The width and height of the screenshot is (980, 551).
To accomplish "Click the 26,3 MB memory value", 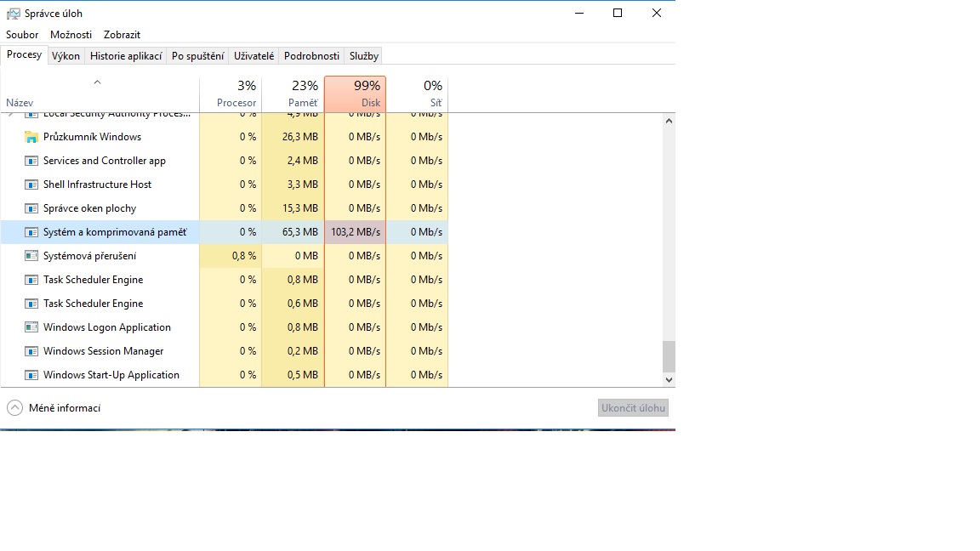I will click(x=300, y=137).
